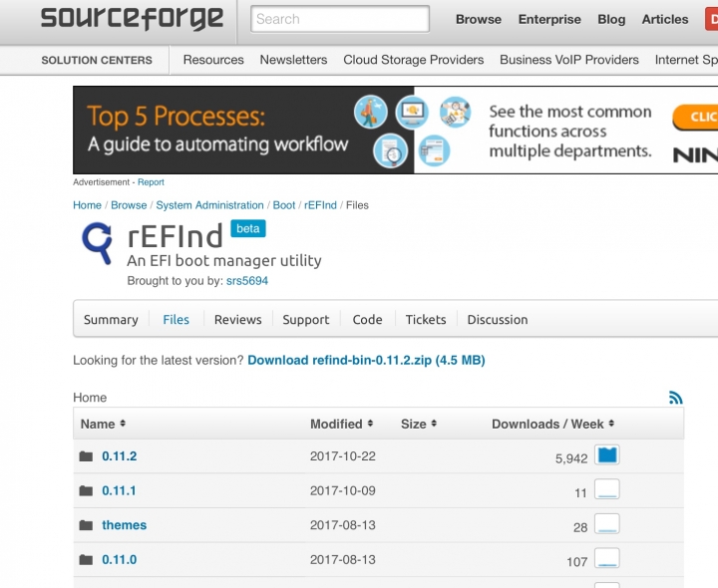This screenshot has height=588, width=718.
Task: Open srs5694 user profile
Action: (247, 280)
